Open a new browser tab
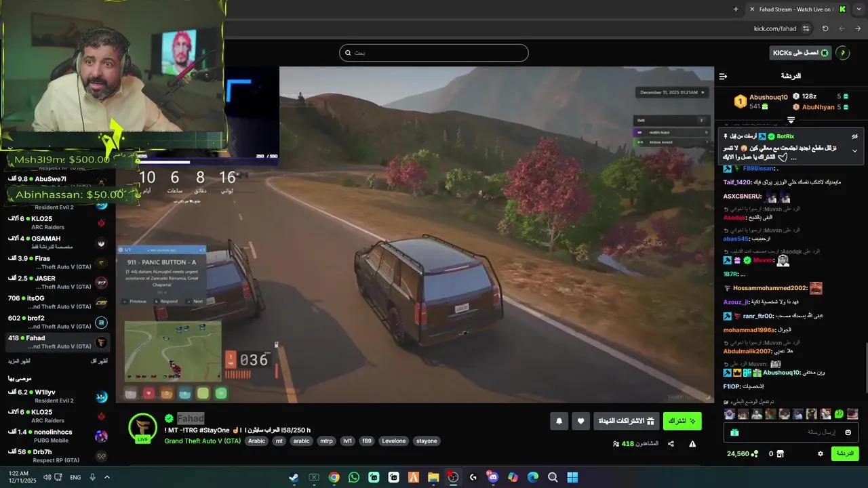This screenshot has height=488, width=868. point(736,9)
